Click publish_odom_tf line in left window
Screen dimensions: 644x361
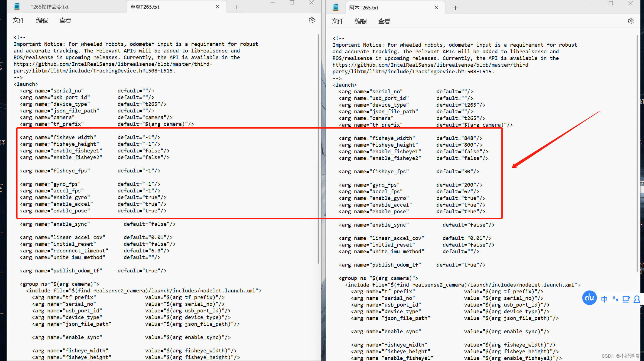coord(93,270)
